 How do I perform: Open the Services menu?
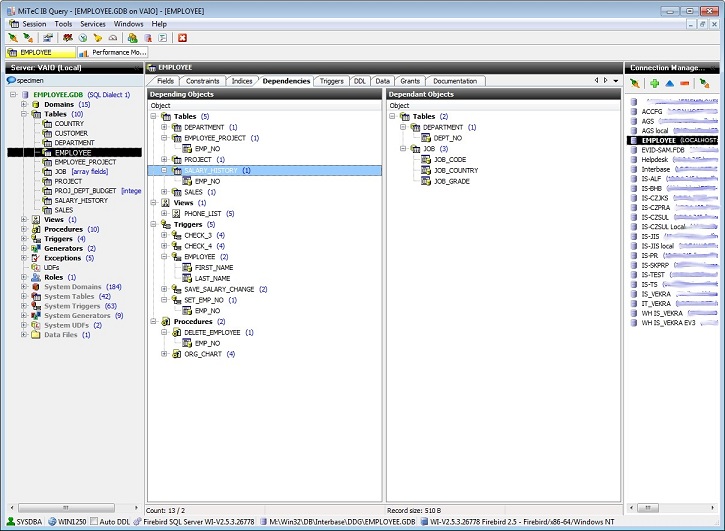[93, 23]
